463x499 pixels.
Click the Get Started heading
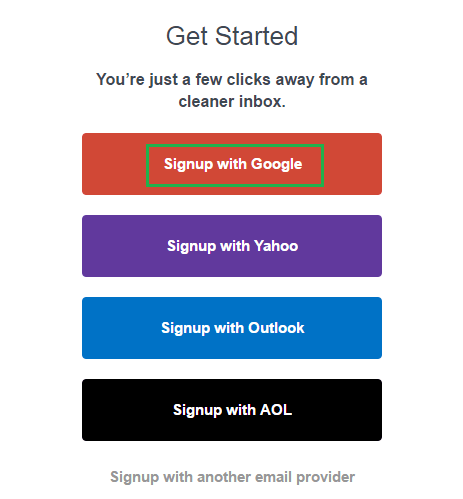[x=232, y=36]
